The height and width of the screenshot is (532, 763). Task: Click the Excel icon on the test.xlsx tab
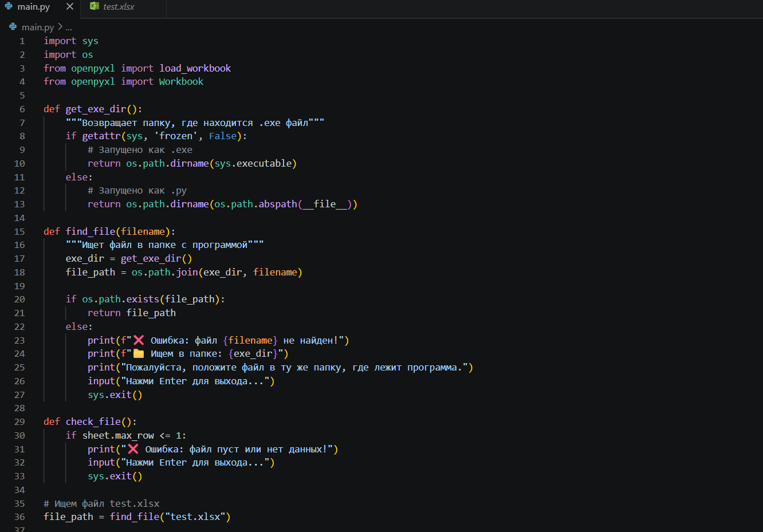[95, 6]
